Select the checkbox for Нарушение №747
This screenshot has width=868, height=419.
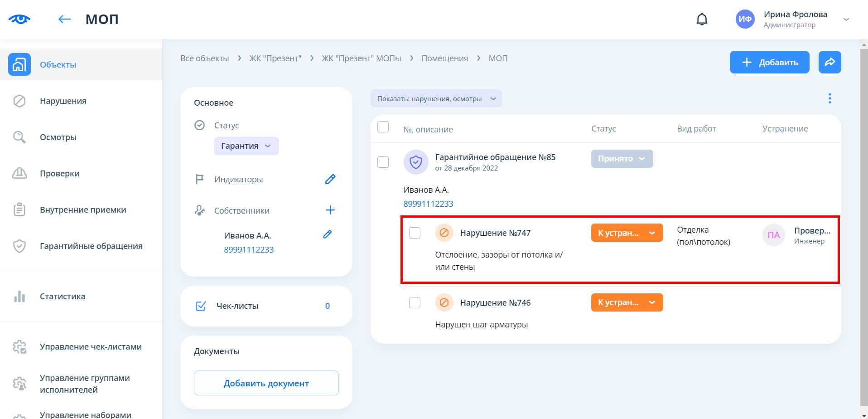(415, 233)
